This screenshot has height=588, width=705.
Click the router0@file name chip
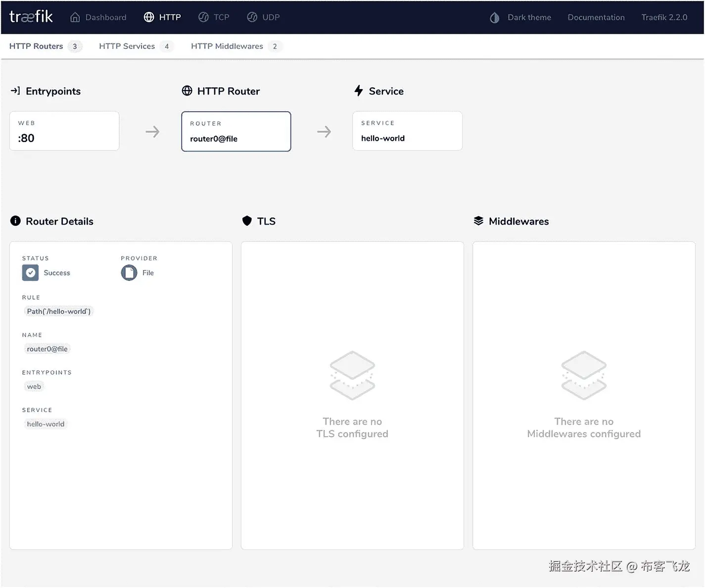coord(47,349)
